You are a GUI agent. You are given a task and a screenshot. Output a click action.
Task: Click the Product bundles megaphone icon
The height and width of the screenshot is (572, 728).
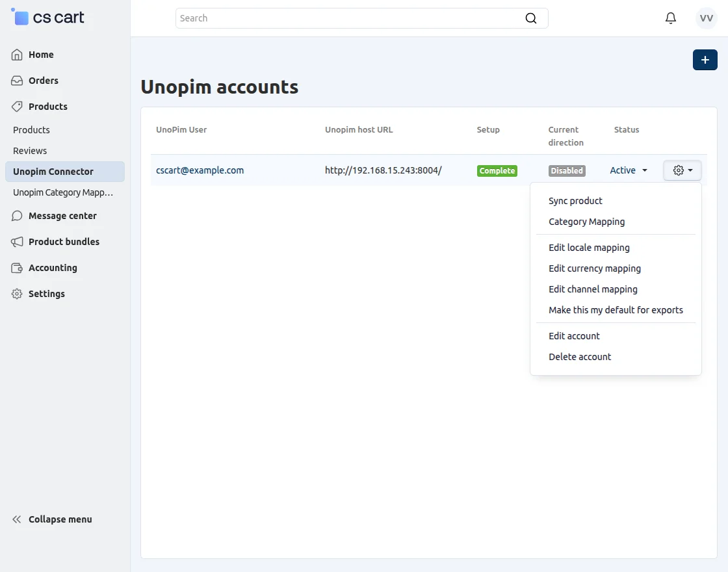click(x=17, y=242)
